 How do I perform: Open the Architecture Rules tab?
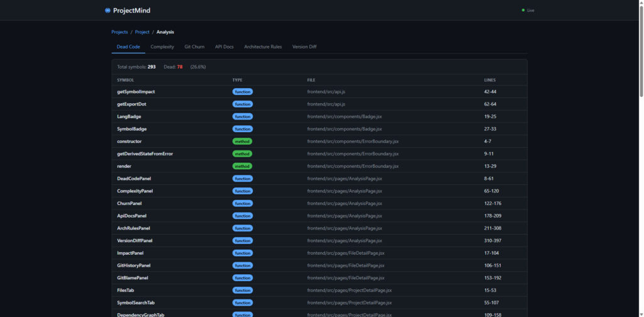(263, 47)
